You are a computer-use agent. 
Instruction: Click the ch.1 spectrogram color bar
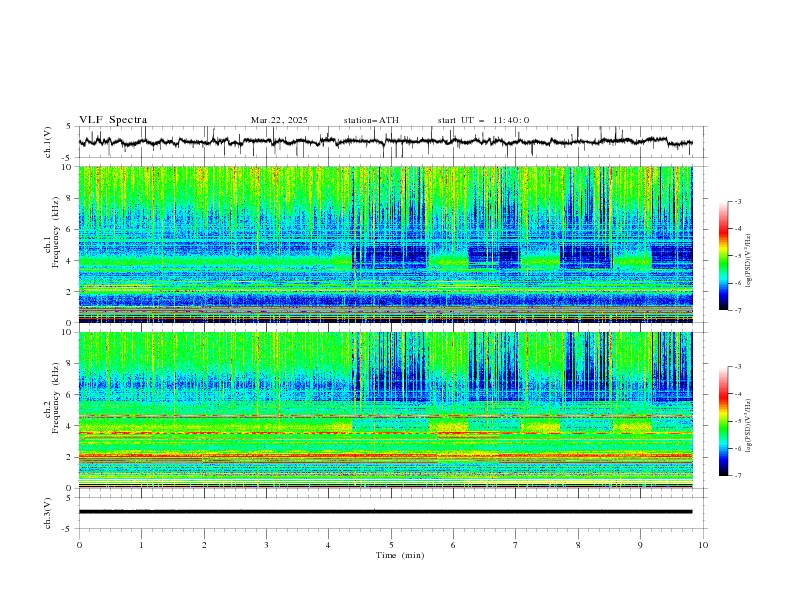click(x=723, y=256)
